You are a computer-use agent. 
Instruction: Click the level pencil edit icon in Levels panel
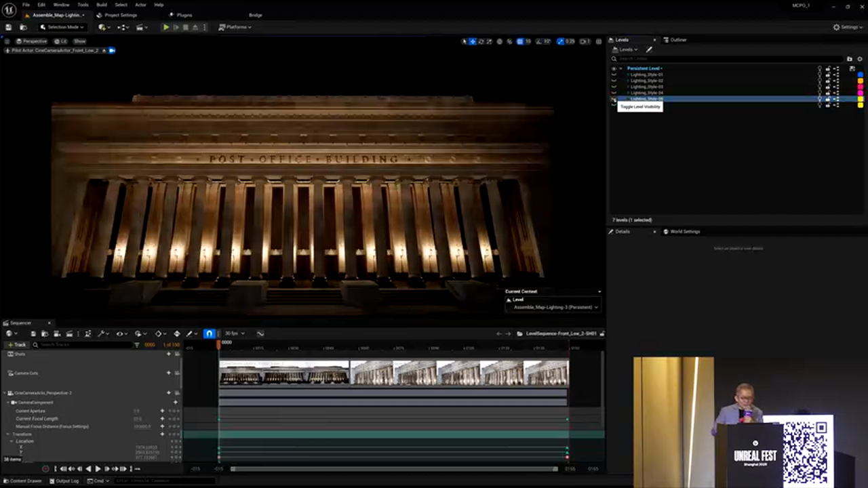point(649,49)
